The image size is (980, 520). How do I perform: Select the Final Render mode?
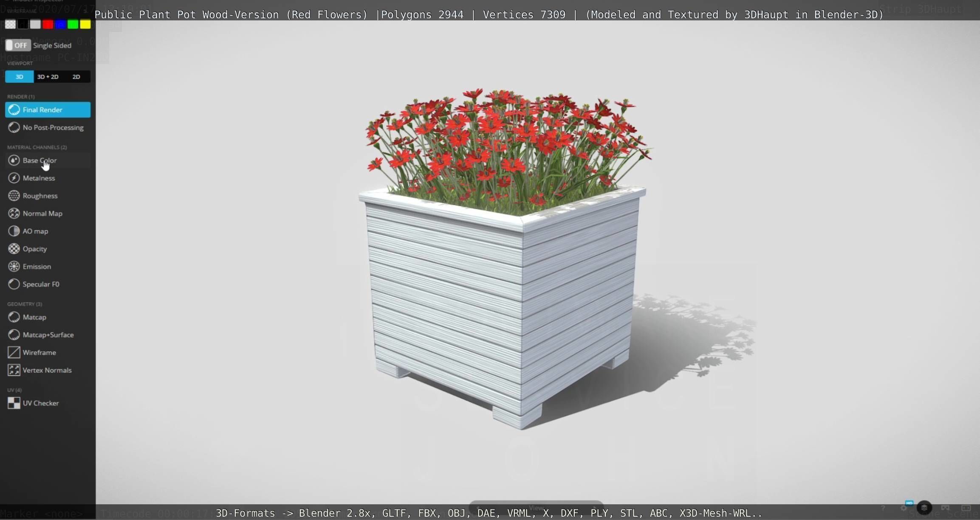coord(48,110)
